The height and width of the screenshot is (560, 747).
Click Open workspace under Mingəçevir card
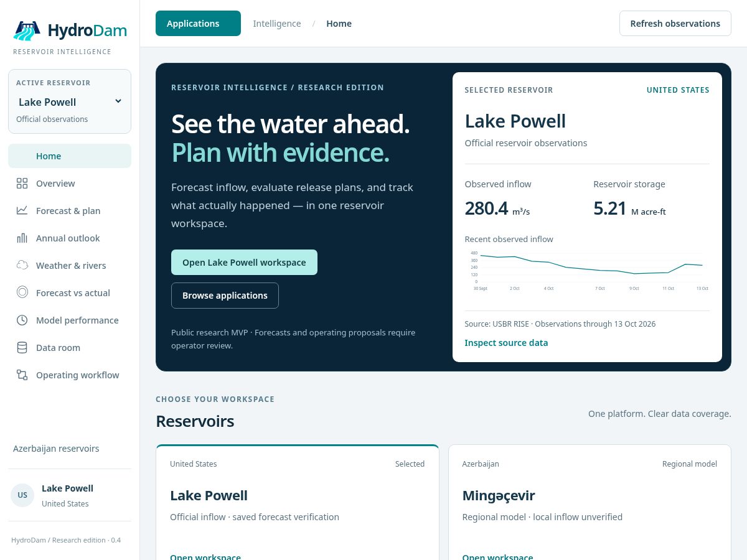pyautogui.click(x=497, y=556)
